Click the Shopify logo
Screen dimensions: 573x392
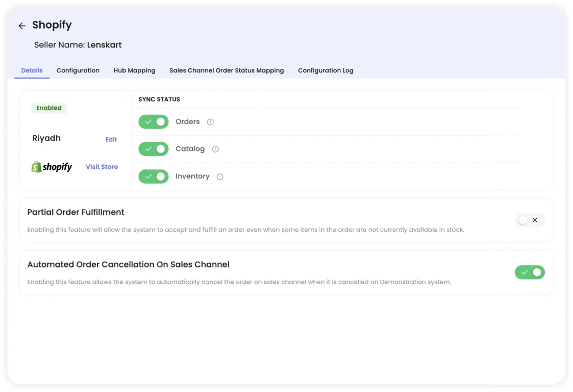click(x=52, y=167)
